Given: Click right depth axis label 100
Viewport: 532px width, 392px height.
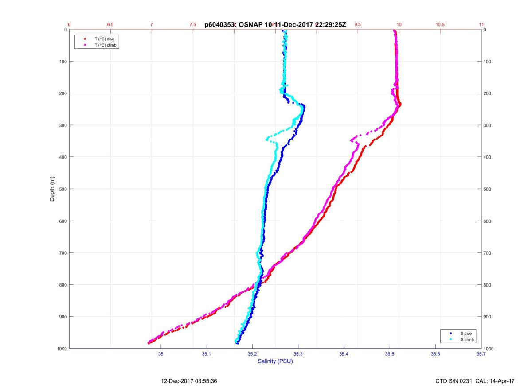Looking at the screenshot, I should click(488, 62).
